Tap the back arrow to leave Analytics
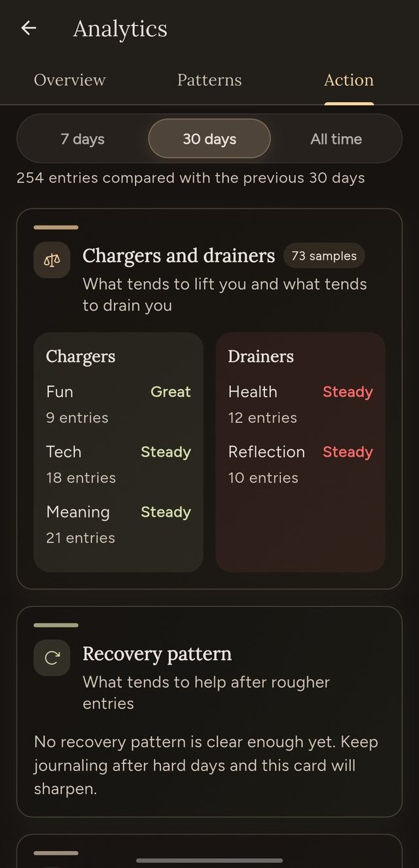This screenshot has height=868, width=419. 27,27
